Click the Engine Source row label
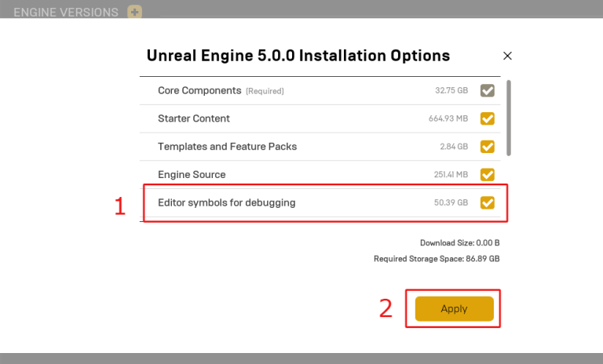 [192, 174]
